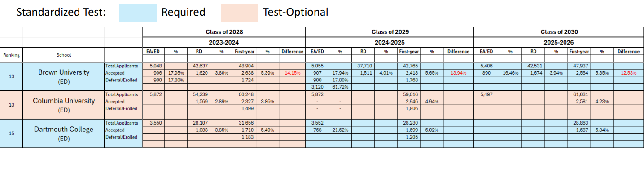Click Brown's 48,904 first-year applicants cell
644x179 pixels.
(x=244, y=66)
